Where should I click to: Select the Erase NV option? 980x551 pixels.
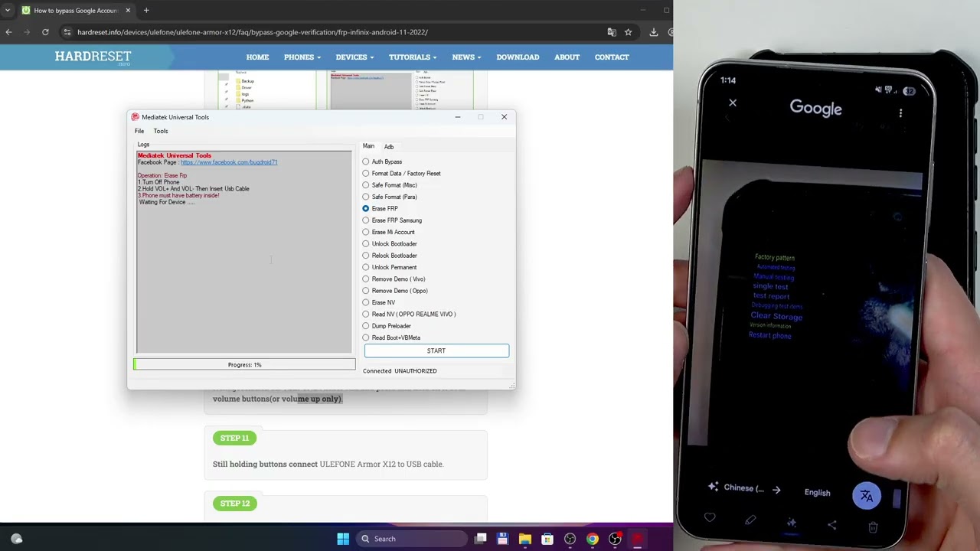[379, 302]
